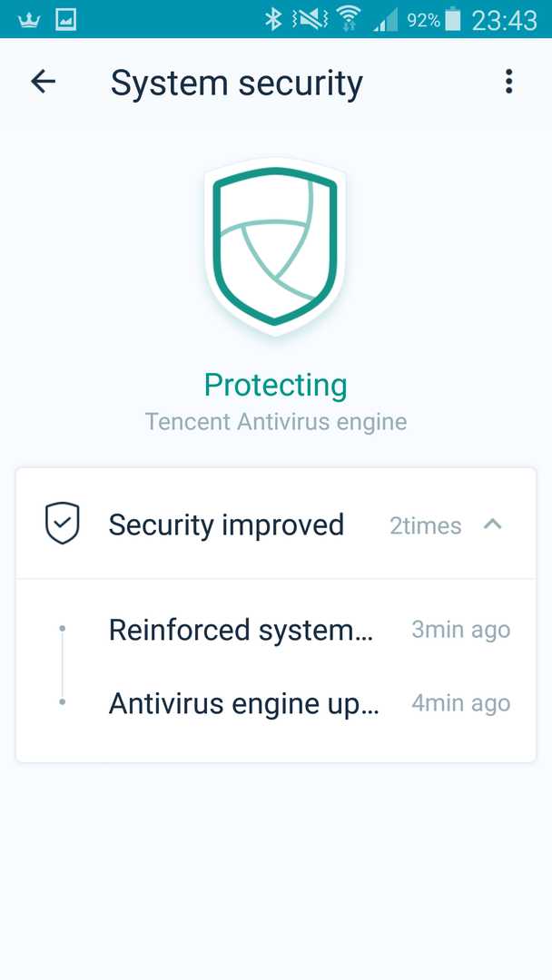Tap the 23:43 clock in status bar

pyautogui.click(x=504, y=21)
